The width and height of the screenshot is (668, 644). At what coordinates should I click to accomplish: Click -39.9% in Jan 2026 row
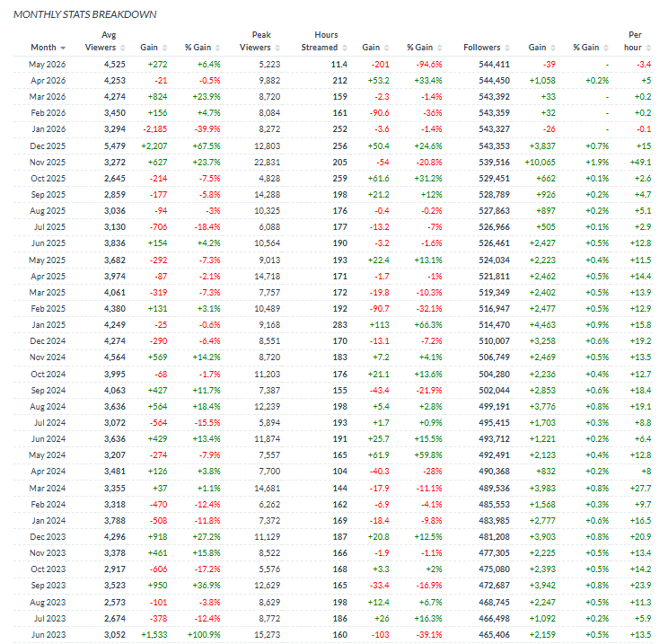pyautogui.click(x=207, y=129)
